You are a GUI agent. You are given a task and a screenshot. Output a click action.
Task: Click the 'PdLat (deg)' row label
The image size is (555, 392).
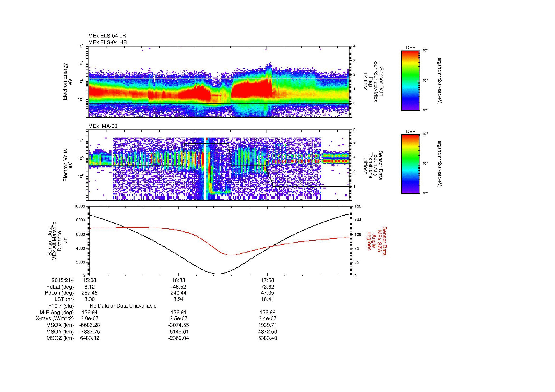tap(60, 287)
